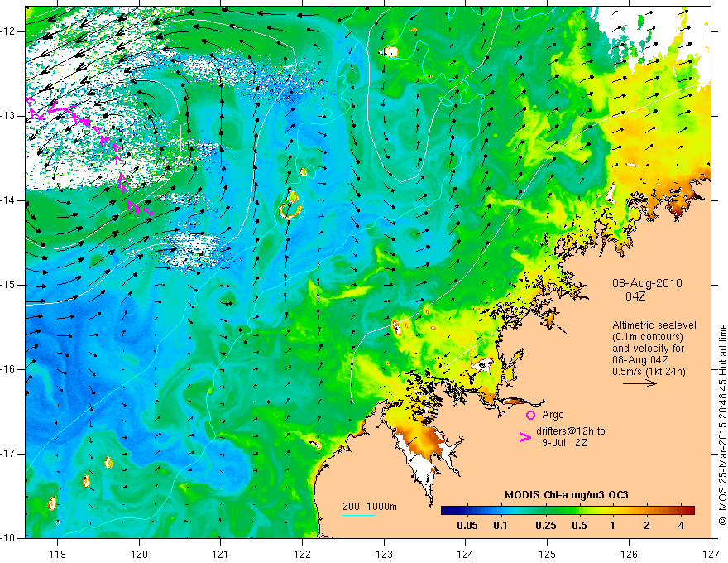This screenshot has height=563, width=728.
Task: Click the magenta drifters arrowhead legend symbol
Action: click(524, 437)
